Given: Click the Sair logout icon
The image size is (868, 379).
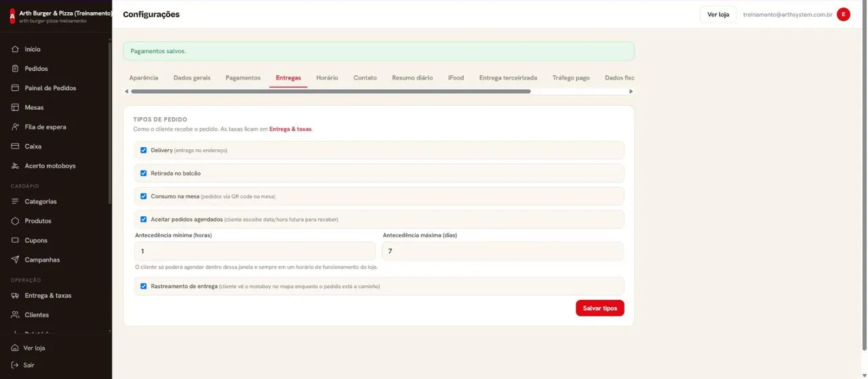Looking at the screenshot, I should coord(15,365).
